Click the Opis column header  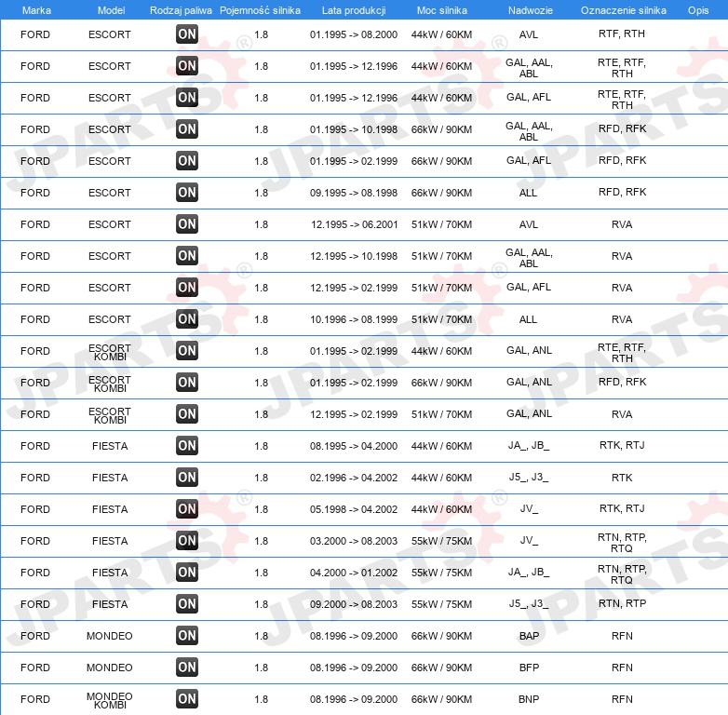pos(698,10)
